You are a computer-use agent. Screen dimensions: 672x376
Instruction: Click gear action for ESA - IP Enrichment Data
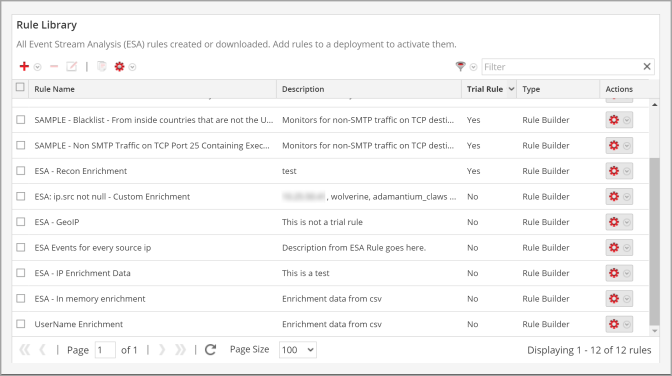pyautogui.click(x=614, y=273)
